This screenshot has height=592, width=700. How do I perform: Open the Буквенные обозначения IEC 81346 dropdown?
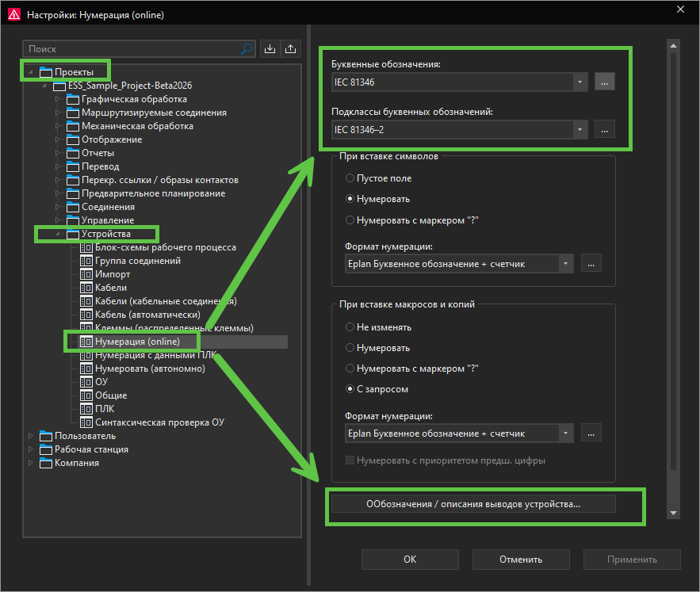[580, 82]
